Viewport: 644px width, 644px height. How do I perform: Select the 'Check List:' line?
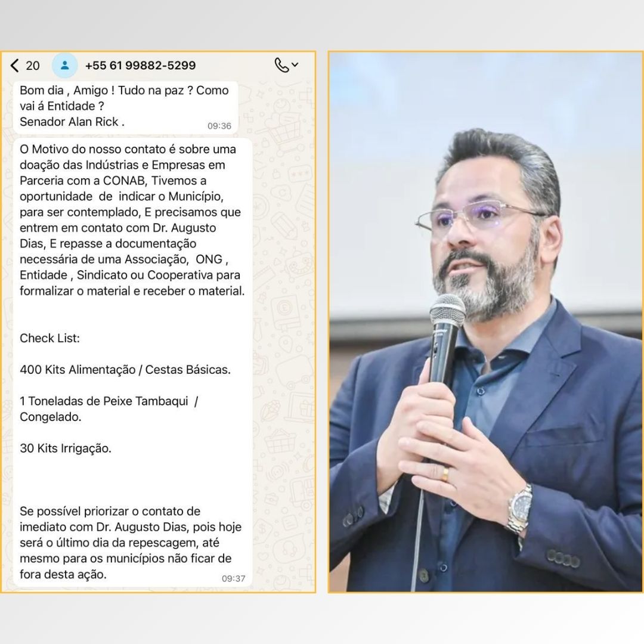[x=49, y=338]
